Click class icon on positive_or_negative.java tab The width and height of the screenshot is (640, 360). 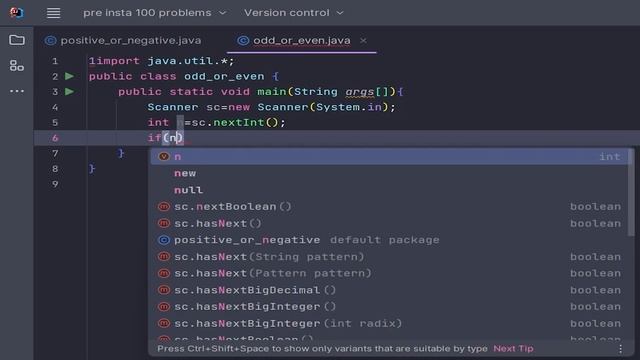pyautogui.click(x=51, y=40)
